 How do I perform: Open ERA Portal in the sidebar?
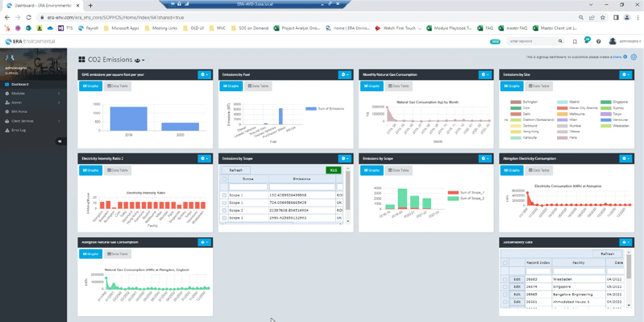[x=33, y=111]
